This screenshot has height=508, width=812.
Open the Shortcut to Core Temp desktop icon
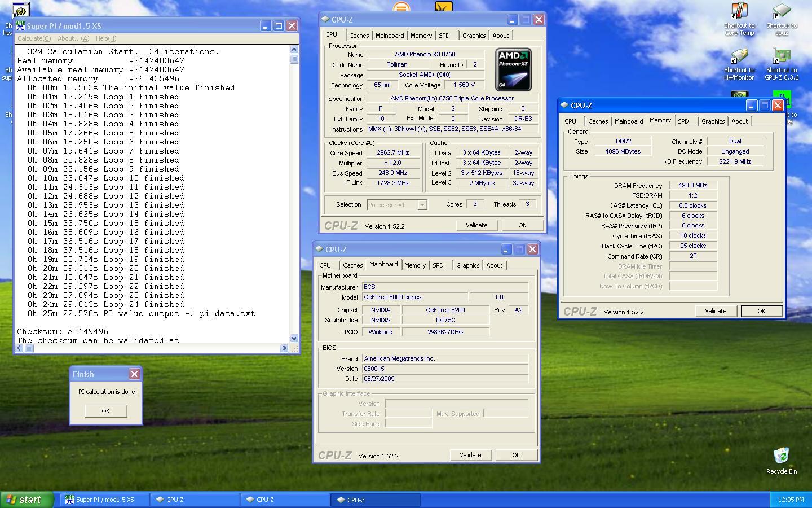739,19
